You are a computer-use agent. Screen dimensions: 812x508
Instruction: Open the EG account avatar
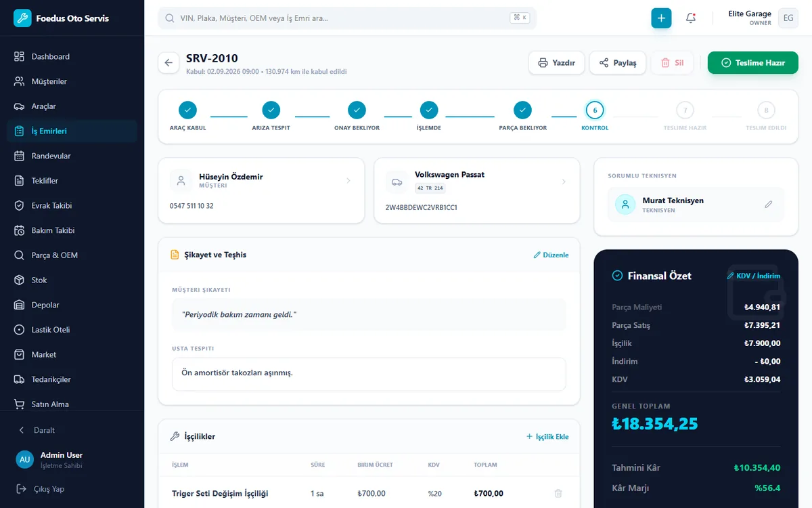(788, 18)
